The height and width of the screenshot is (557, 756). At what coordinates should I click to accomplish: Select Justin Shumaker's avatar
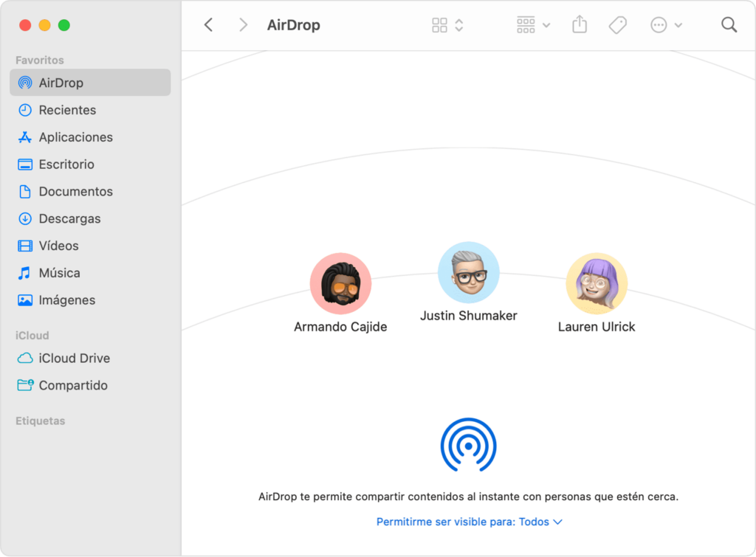[x=468, y=273]
